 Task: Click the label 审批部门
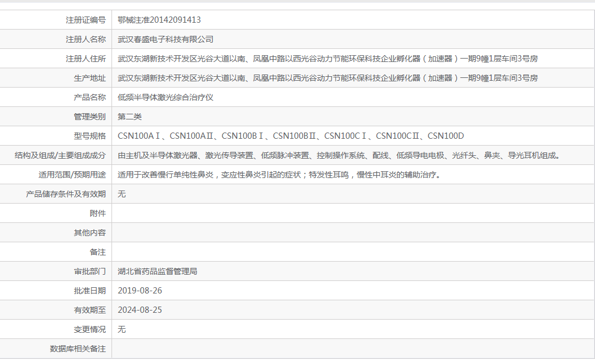click(89, 272)
